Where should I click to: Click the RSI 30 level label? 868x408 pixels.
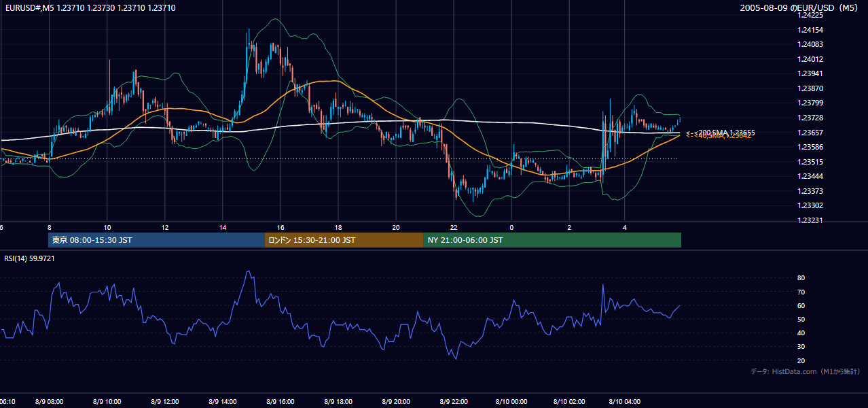801,347
